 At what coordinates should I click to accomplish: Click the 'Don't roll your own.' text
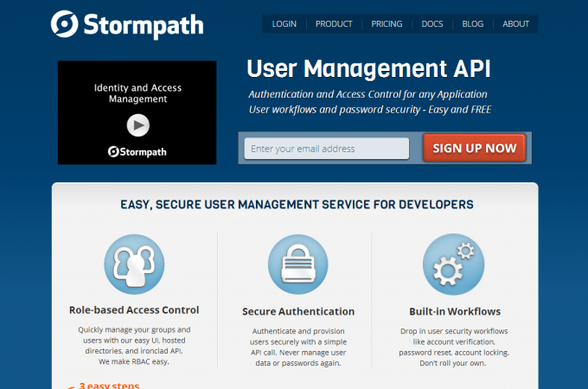[x=452, y=363]
